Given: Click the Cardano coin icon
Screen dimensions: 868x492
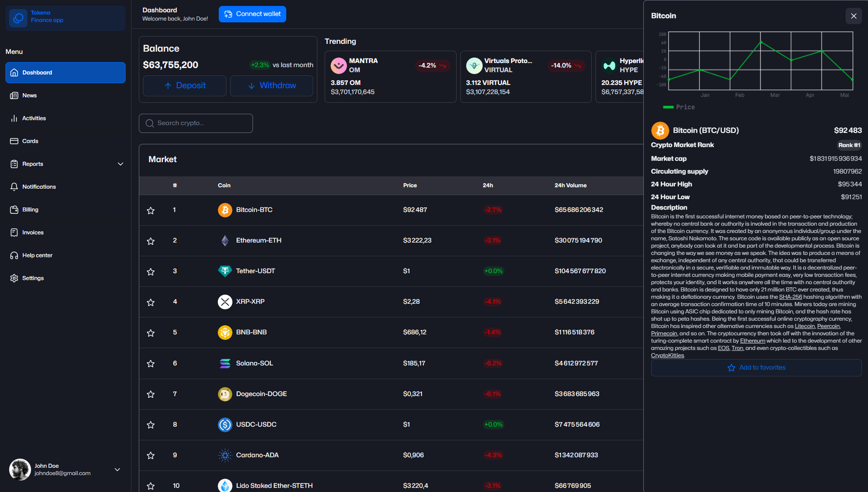Looking at the screenshot, I should 225,455.
